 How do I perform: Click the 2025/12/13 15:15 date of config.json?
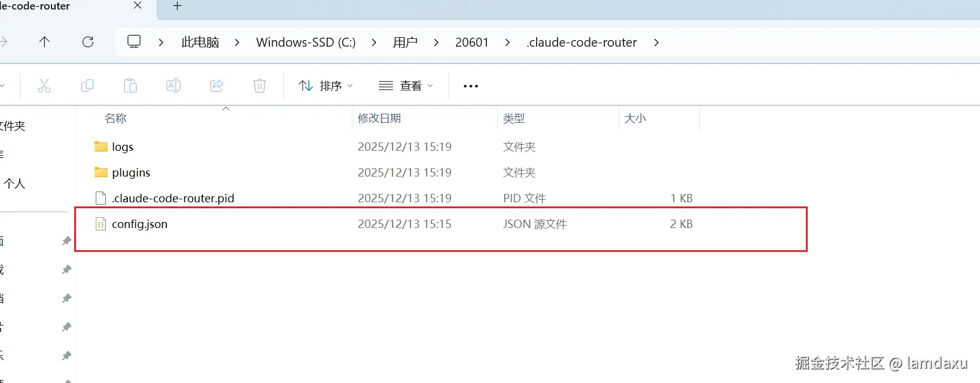[404, 224]
